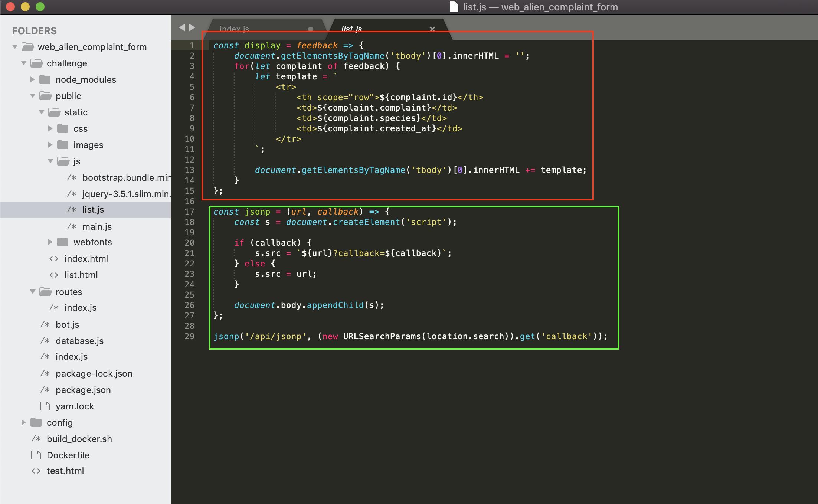Click the node_modules folder icon

coord(45,79)
